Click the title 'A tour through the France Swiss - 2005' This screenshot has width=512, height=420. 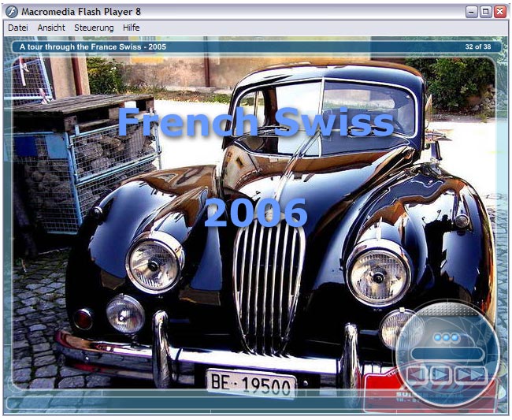(x=93, y=46)
